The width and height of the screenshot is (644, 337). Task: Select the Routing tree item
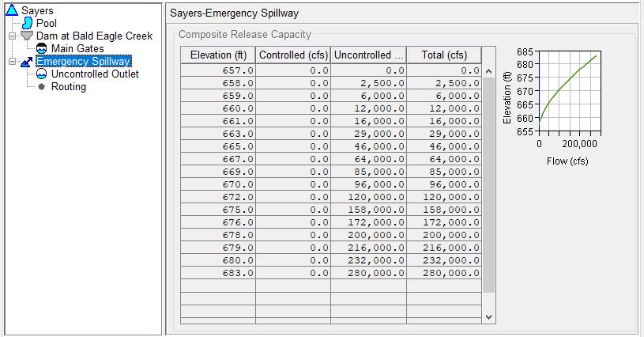pos(69,87)
